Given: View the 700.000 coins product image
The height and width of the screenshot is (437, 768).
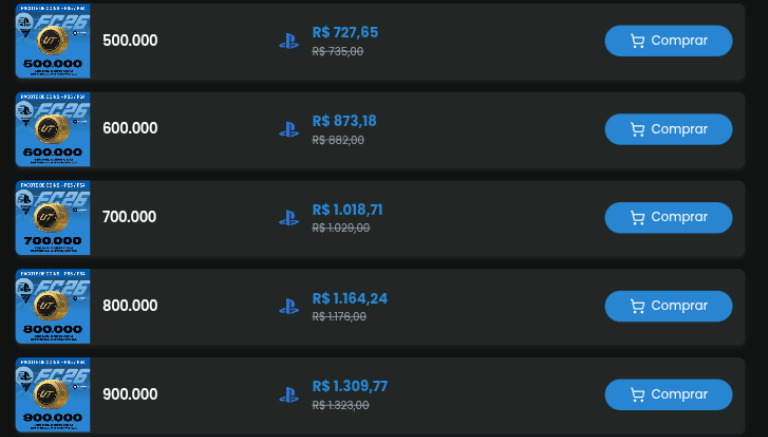Looking at the screenshot, I should pyautogui.click(x=53, y=217).
